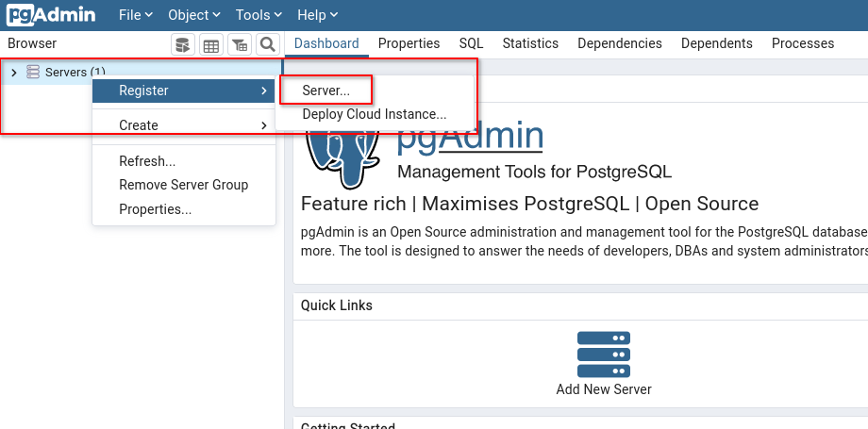
Task: Click the Query Tool database icon
Action: (x=183, y=45)
